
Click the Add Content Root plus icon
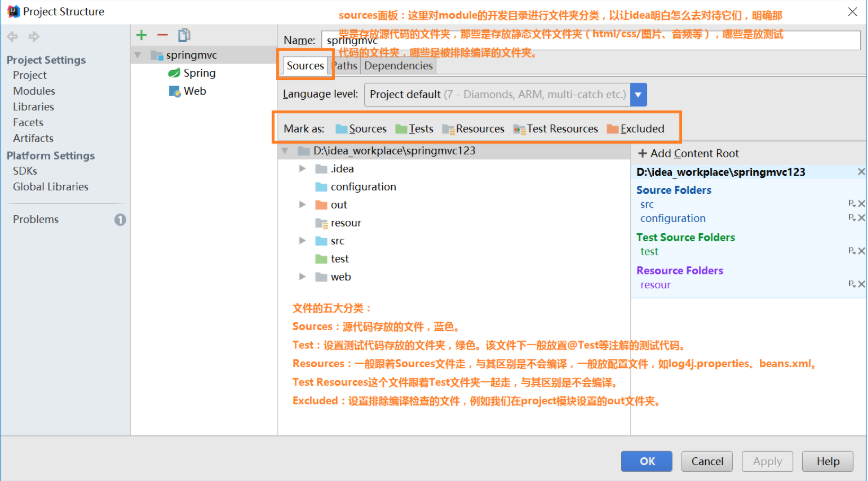click(x=642, y=153)
